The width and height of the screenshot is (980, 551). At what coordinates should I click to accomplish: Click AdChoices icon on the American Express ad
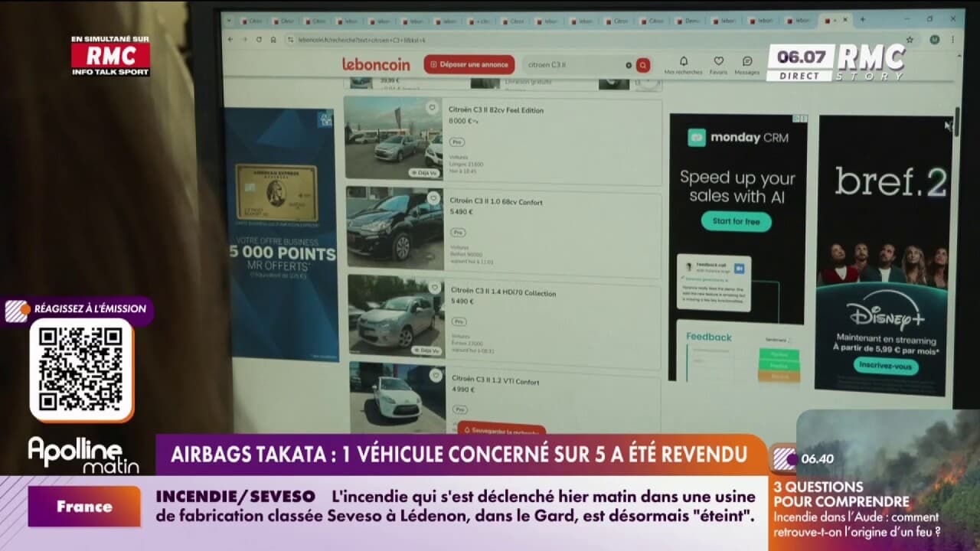click(325, 119)
